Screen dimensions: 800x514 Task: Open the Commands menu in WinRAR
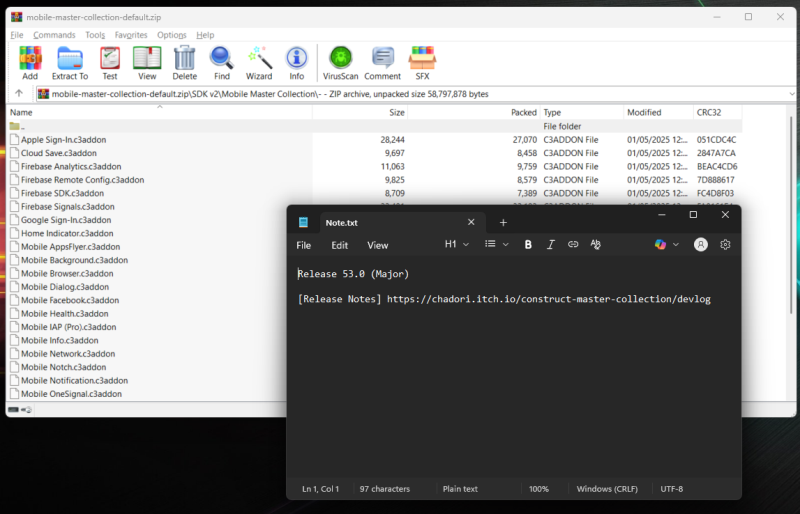[54, 35]
